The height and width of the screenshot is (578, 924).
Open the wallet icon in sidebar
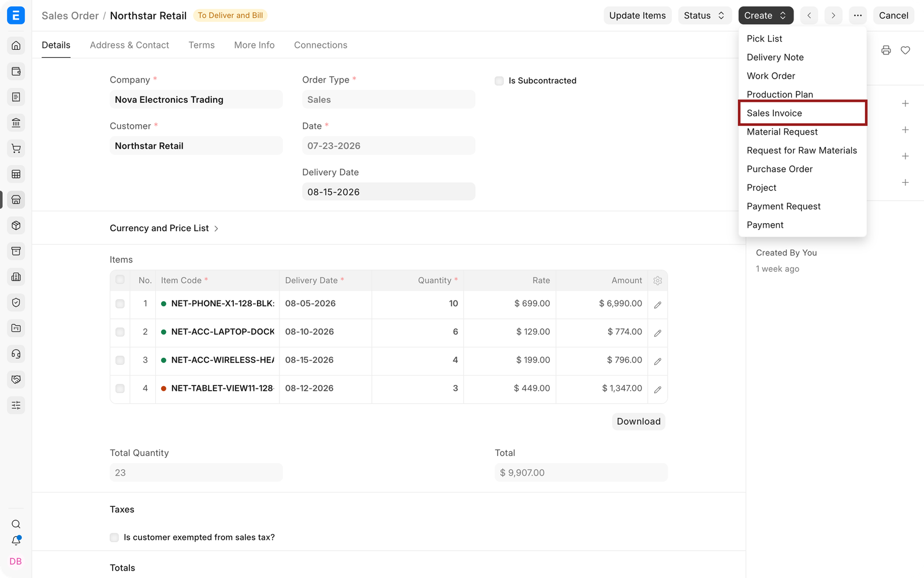(16, 72)
